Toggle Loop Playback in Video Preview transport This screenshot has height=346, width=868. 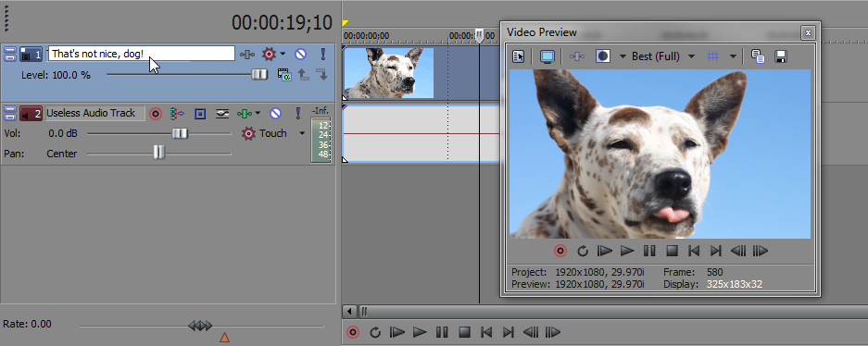[583, 251]
